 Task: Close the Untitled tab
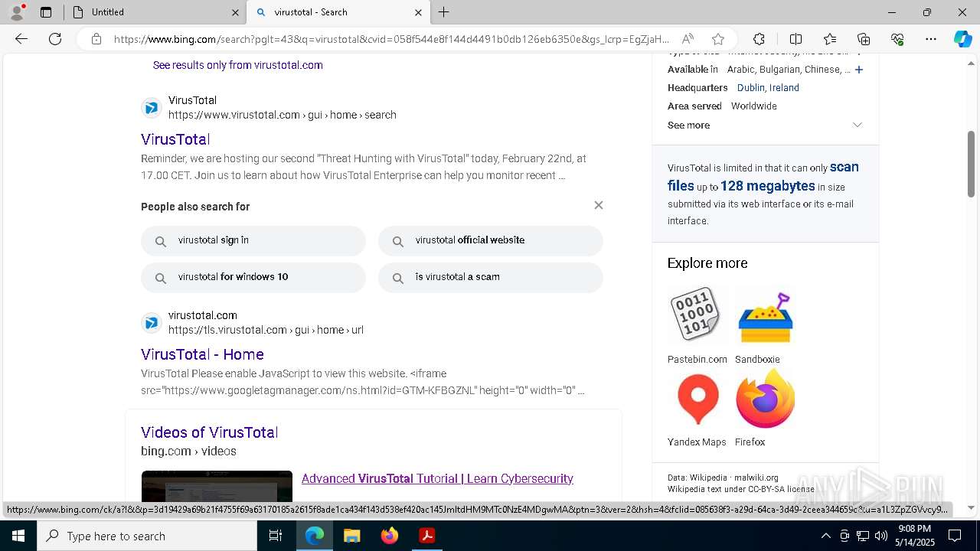[x=235, y=12]
